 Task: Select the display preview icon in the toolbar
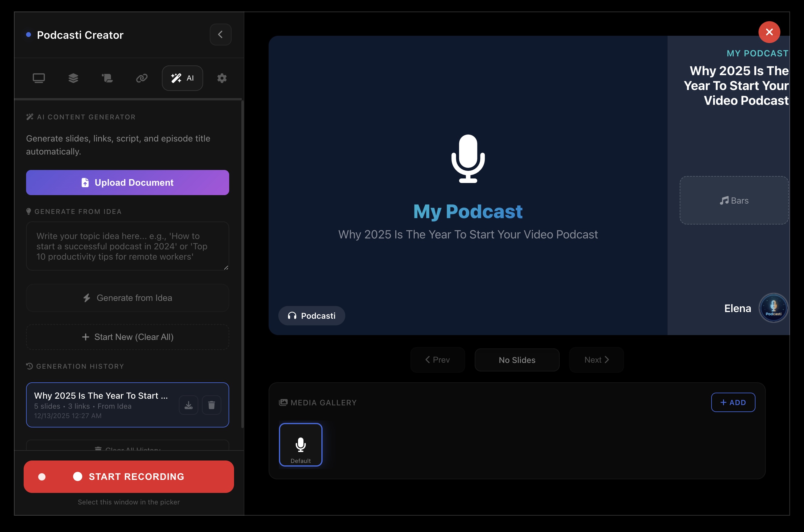pos(39,78)
